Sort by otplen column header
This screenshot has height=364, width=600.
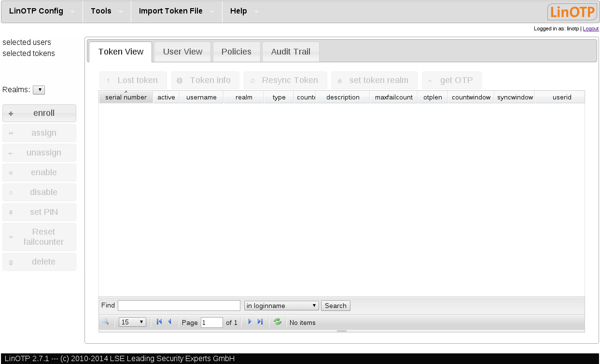[x=433, y=97]
